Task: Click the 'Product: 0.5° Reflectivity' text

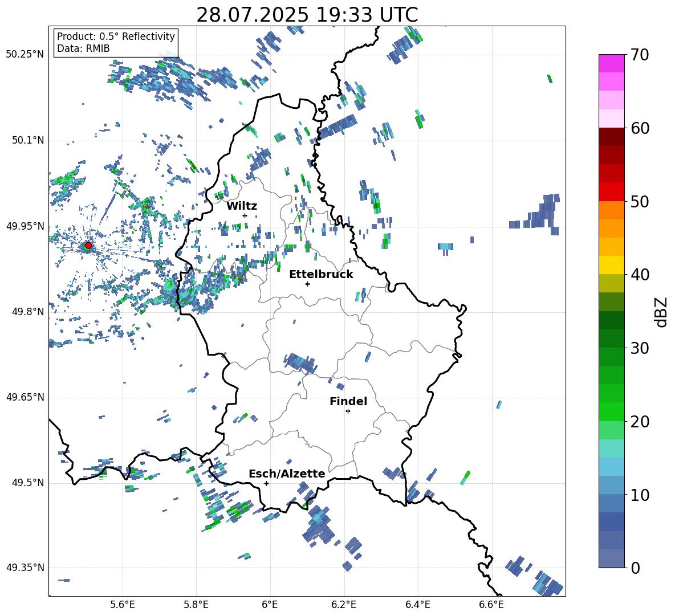Action: click(116, 36)
